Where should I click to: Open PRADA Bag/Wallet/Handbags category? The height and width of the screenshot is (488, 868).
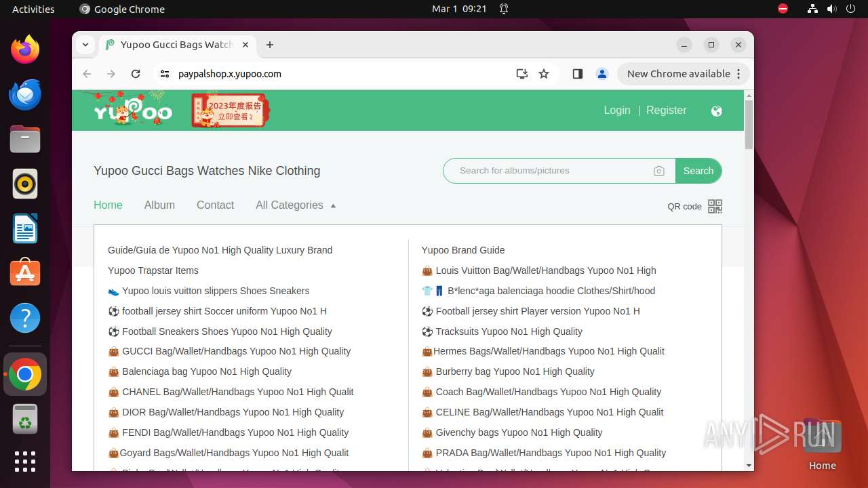click(x=544, y=453)
